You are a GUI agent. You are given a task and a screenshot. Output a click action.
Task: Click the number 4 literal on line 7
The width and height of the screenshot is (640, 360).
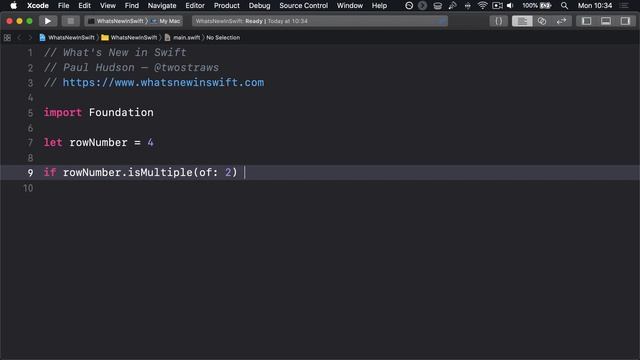(151, 142)
